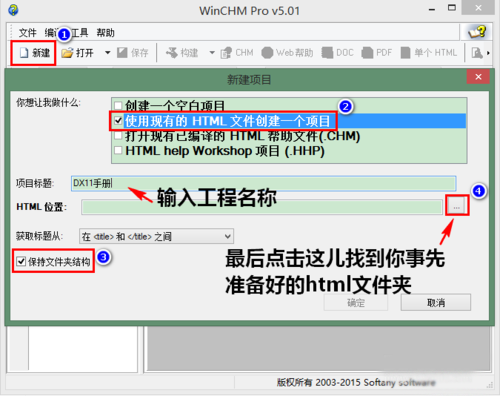This screenshot has height=396, width=500.
Task: Expand the 获取标题从 combo box
Action: [x=156, y=237]
